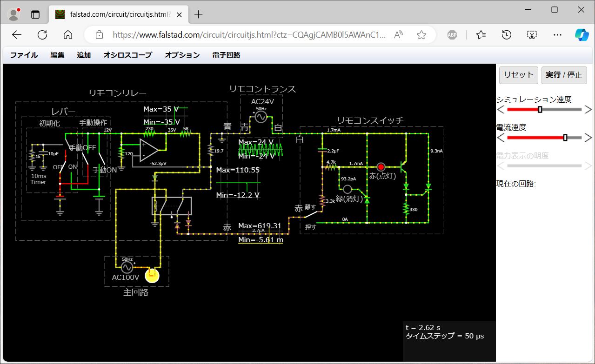Select the green LED labeled 緑(消灯)

point(347,189)
